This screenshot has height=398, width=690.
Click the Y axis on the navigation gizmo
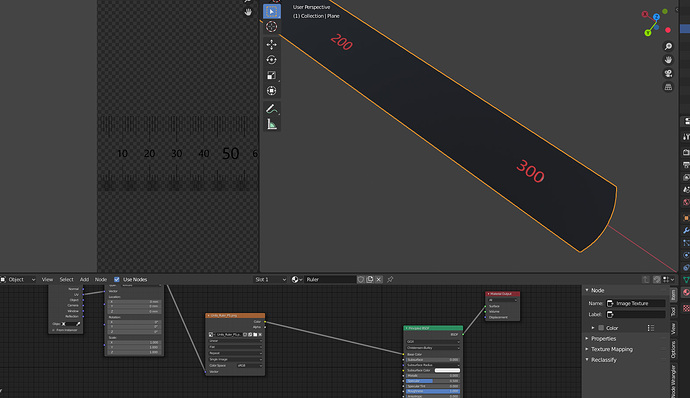(648, 33)
